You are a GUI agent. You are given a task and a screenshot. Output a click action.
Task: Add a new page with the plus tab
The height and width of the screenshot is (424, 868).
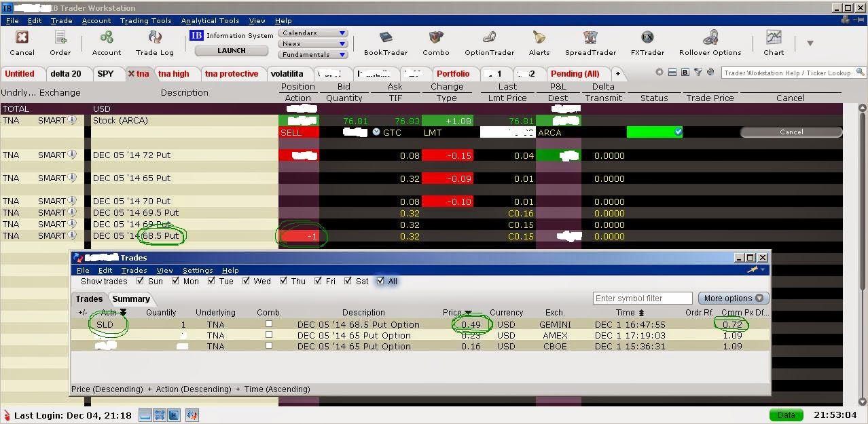(x=618, y=74)
